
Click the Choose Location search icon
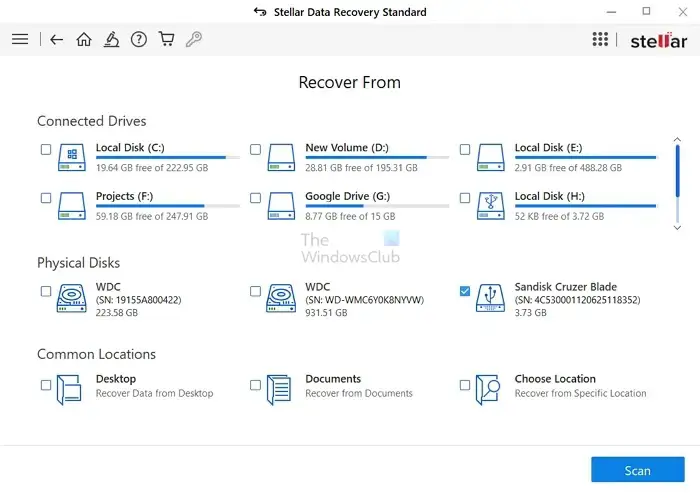click(x=488, y=389)
